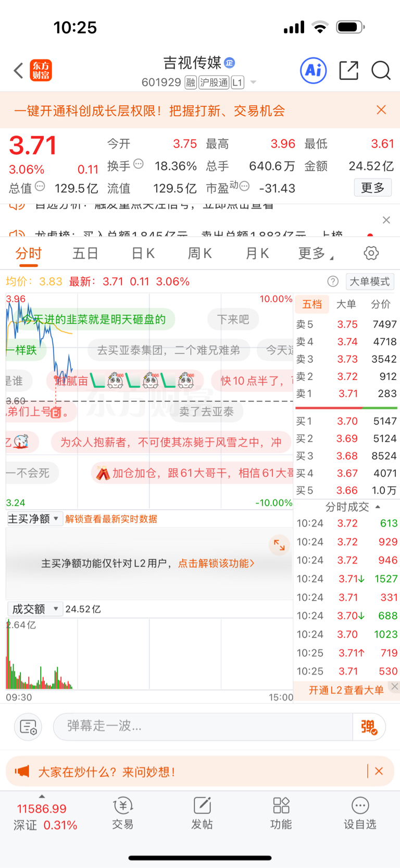The width and height of the screenshot is (400, 868).
Task: Tap the 买1 row at 3.70
Action: pos(346,421)
